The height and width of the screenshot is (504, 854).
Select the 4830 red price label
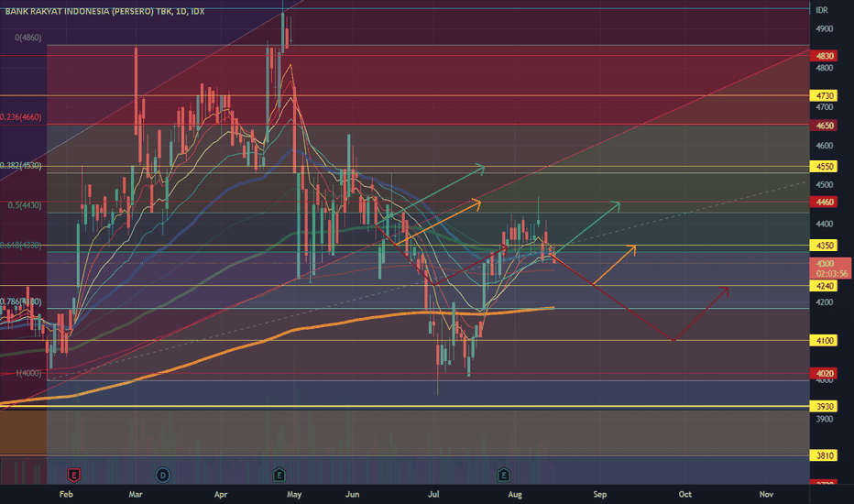click(825, 56)
